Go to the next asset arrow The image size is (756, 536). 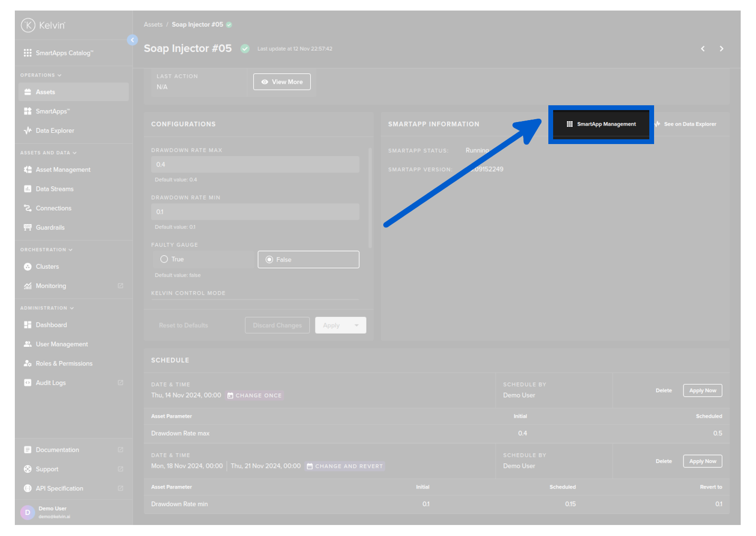pos(722,49)
